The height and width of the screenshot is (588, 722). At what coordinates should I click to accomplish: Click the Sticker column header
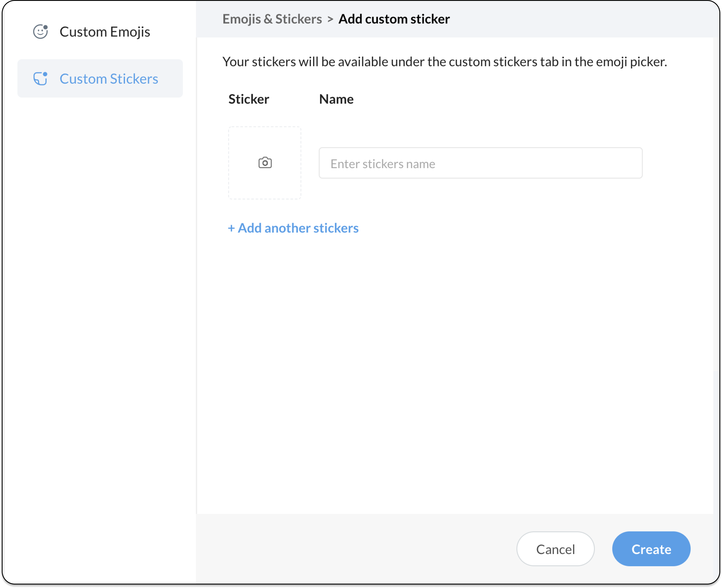pos(249,99)
